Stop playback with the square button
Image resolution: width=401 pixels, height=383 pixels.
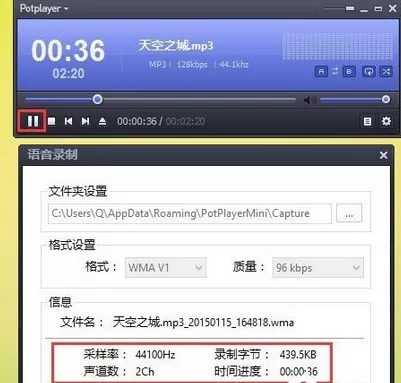(51, 121)
